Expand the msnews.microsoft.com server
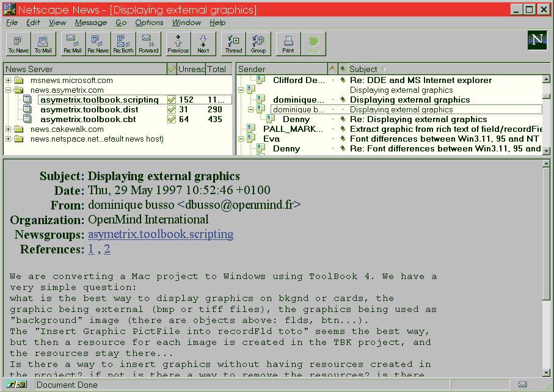This screenshot has height=392, width=554. point(9,81)
